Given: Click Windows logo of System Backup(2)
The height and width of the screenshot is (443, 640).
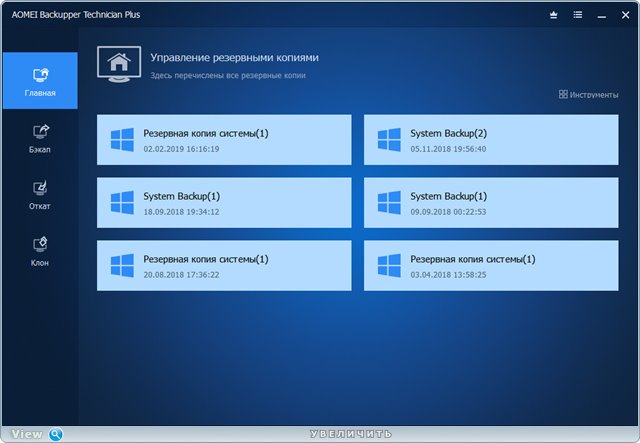Looking at the screenshot, I should coord(389,140).
